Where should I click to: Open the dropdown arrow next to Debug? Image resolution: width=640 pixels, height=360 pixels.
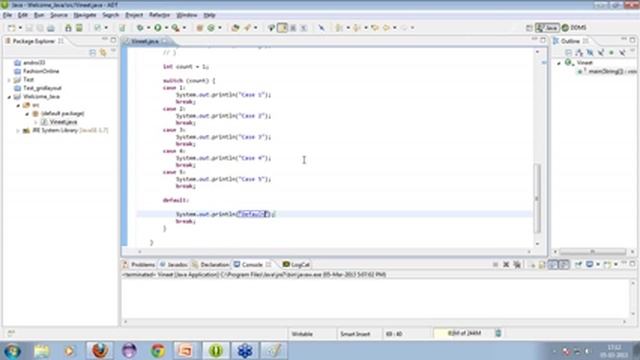click(149, 28)
